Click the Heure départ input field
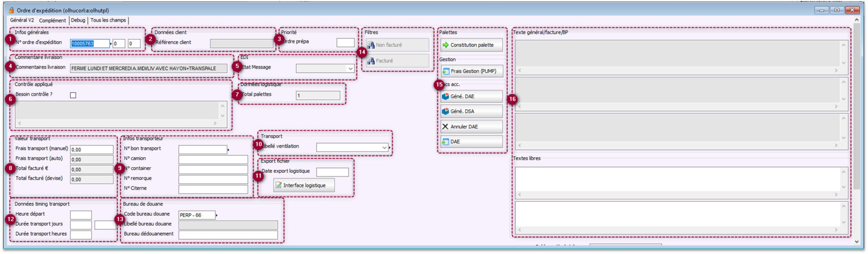The height and width of the screenshot is (254, 868). tap(81, 215)
